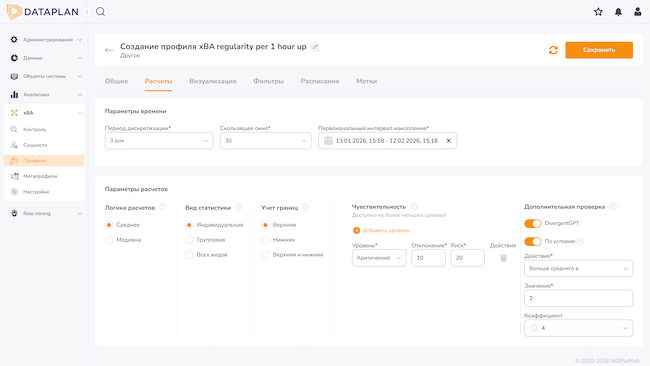Open the search magnifier in top bar
This screenshot has width=650, height=366.
coord(100,12)
